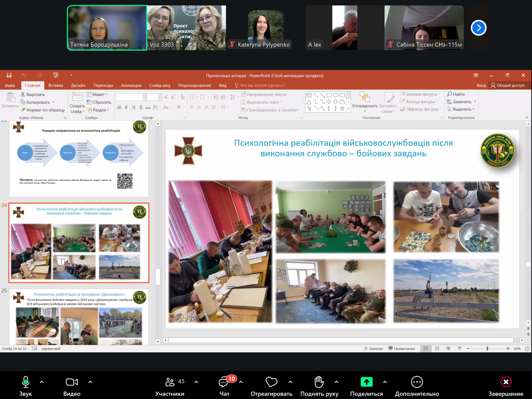This screenshot has width=532, height=399.
Task: Click the red End meeting button
Action: [505, 382]
